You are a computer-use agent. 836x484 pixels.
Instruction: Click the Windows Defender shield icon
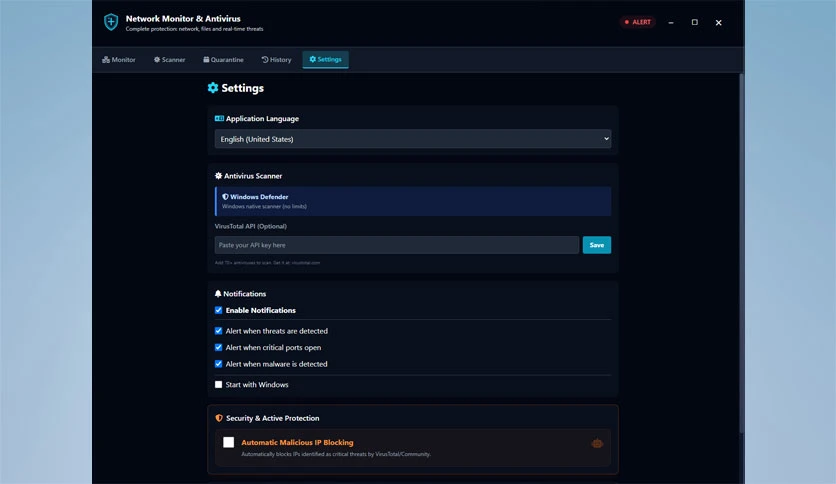click(x=225, y=197)
